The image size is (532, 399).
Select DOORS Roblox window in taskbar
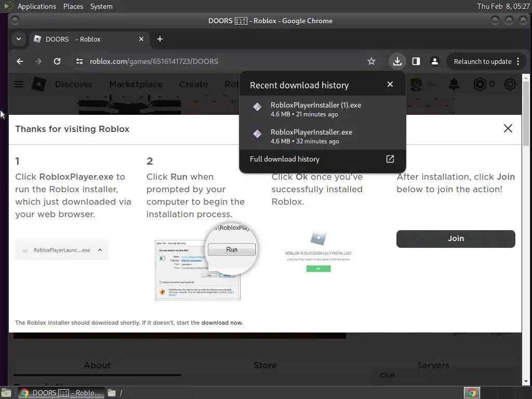point(61,393)
